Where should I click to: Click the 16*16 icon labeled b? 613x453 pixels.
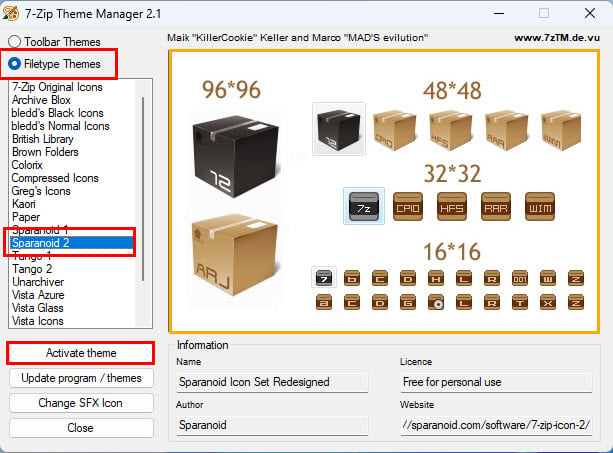[x=352, y=278]
